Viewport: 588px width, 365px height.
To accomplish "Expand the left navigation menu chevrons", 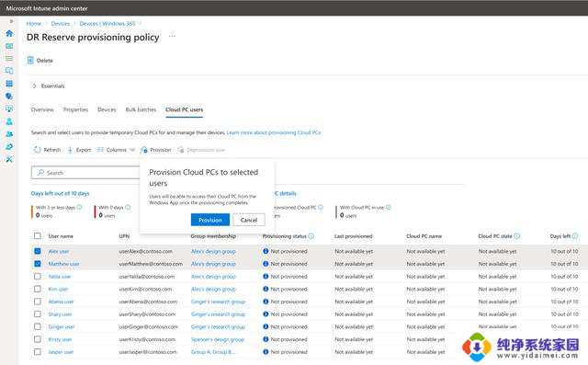I will (11, 21).
